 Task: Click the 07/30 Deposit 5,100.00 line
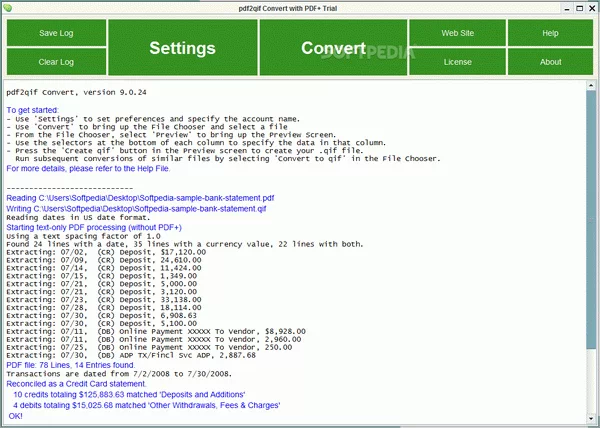(101, 324)
